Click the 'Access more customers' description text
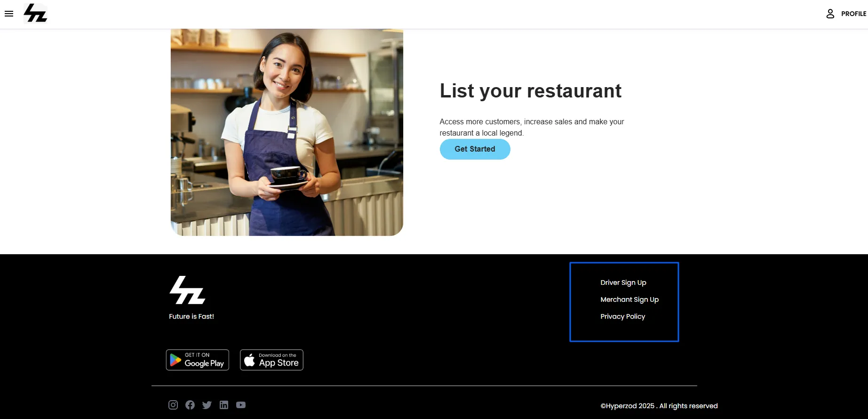 532,127
